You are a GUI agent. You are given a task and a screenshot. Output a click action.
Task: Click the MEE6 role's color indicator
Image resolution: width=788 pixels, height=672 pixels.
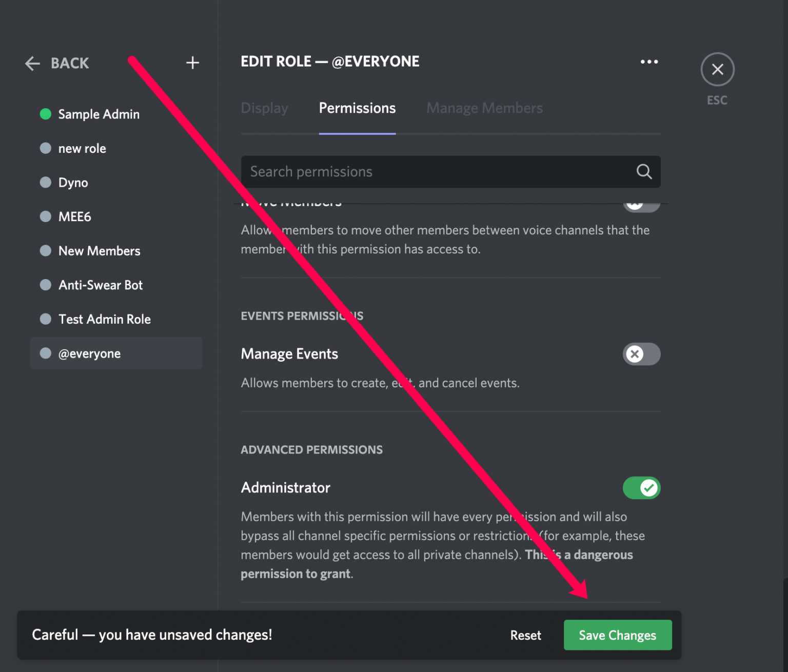[x=46, y=216]
